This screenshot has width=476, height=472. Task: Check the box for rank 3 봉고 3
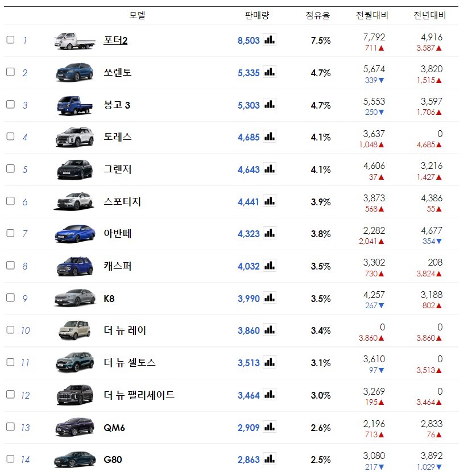pos(10,104)
